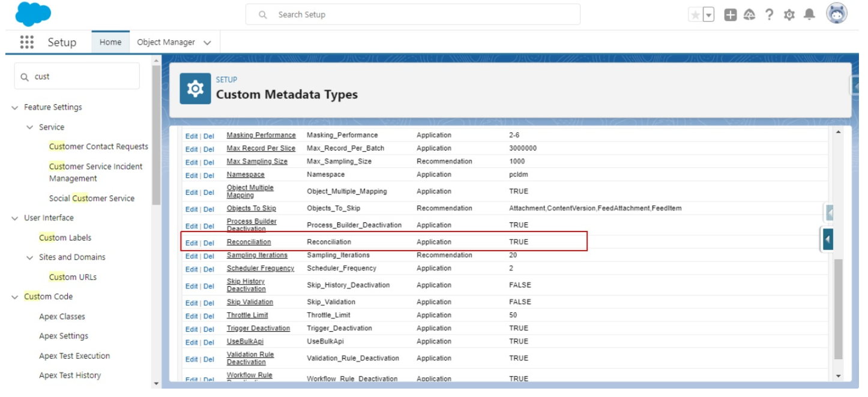Collapse the Custom Code section

tap(15, 297)
